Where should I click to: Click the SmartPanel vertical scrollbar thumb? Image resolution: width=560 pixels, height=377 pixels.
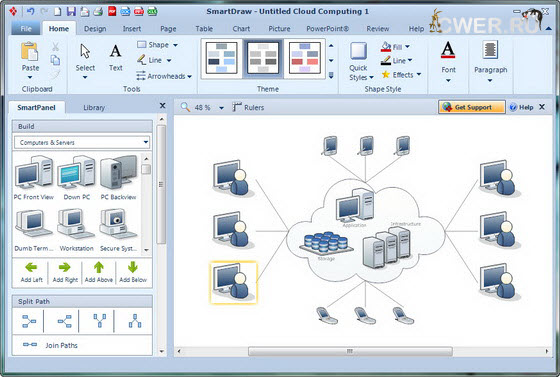click(161, 184)
